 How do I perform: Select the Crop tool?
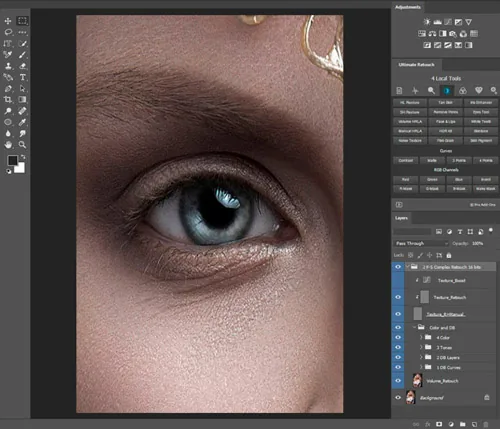[8, 99]
